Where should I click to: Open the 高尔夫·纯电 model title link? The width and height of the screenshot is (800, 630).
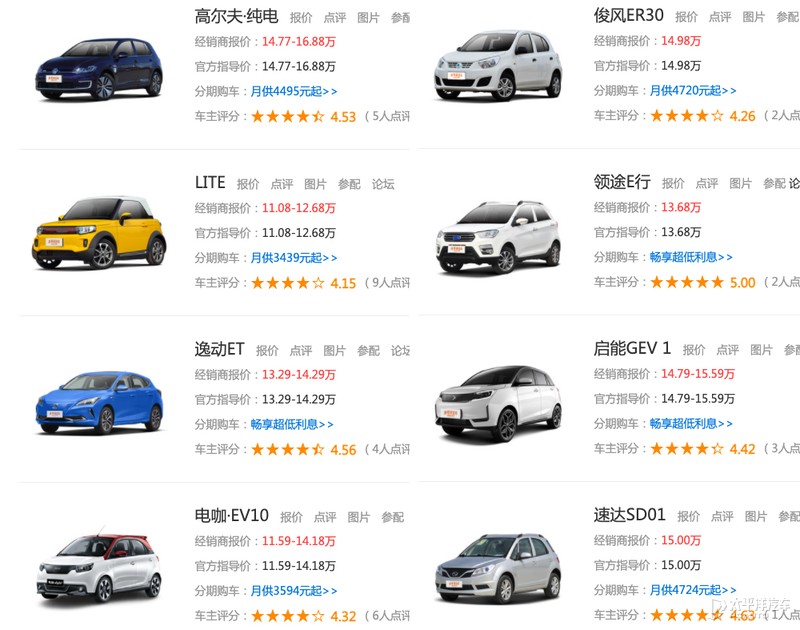point(235,16)
